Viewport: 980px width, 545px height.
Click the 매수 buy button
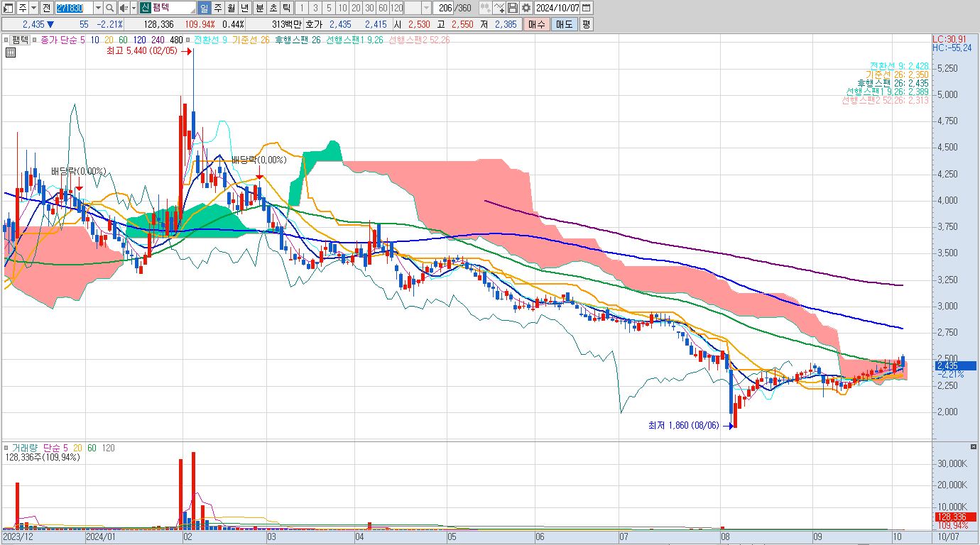click(537, 24)
